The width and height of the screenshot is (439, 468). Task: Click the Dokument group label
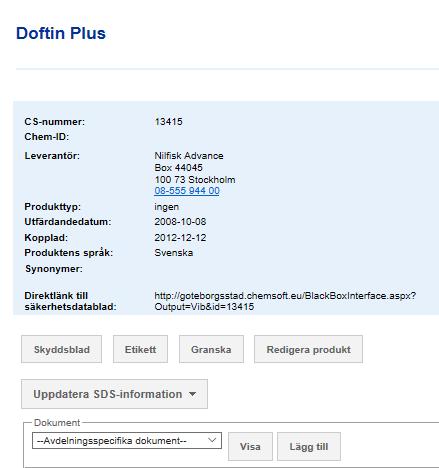[x=57, y=423]
